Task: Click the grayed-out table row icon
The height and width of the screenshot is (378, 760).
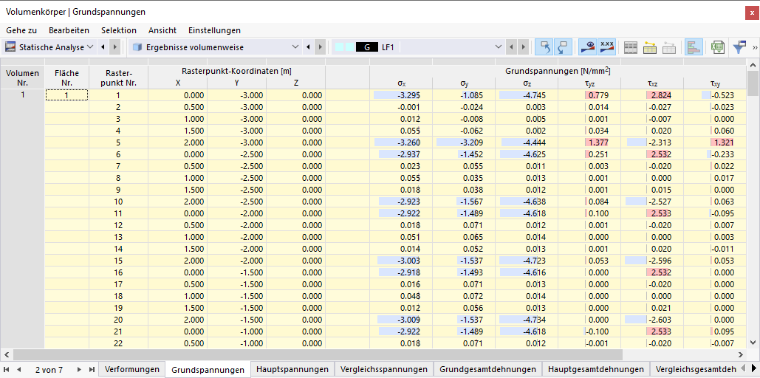Action: pyautogui.click(x=668, y=47)
